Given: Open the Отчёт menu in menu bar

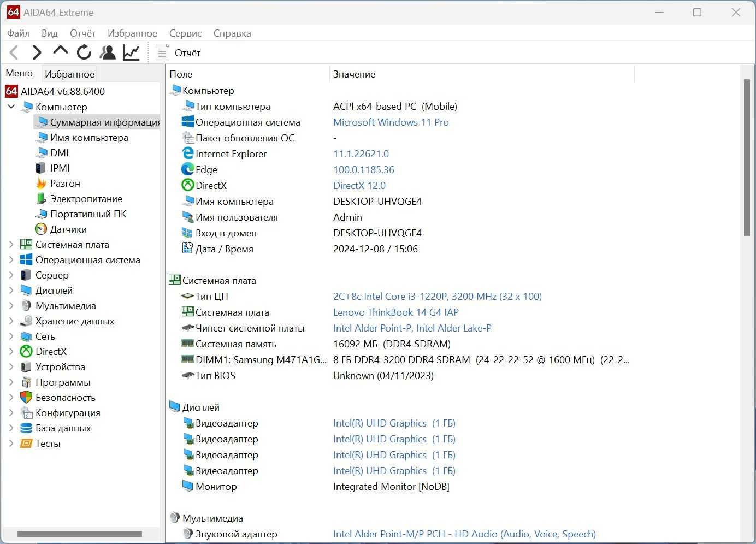Looking at the screenshot, I should pos(82,33).
